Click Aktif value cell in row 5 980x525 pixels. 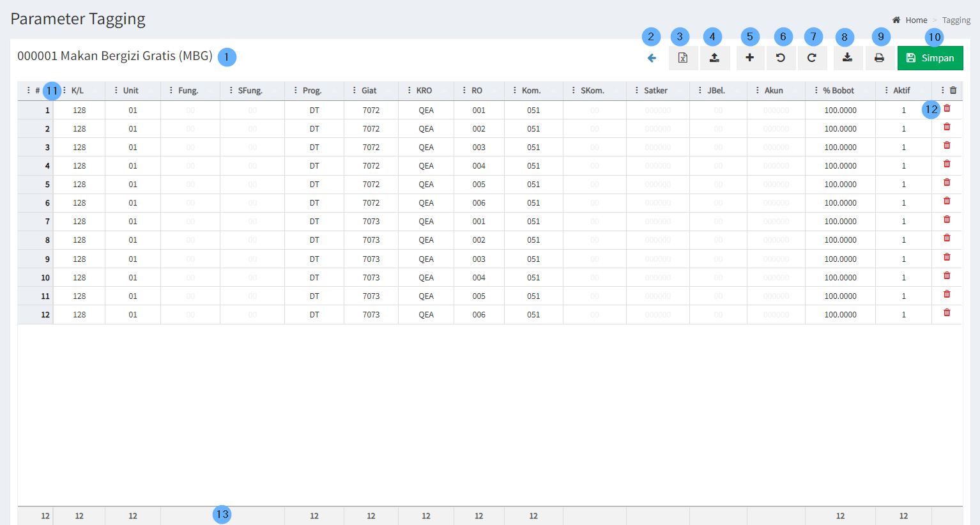pos(903,185)
